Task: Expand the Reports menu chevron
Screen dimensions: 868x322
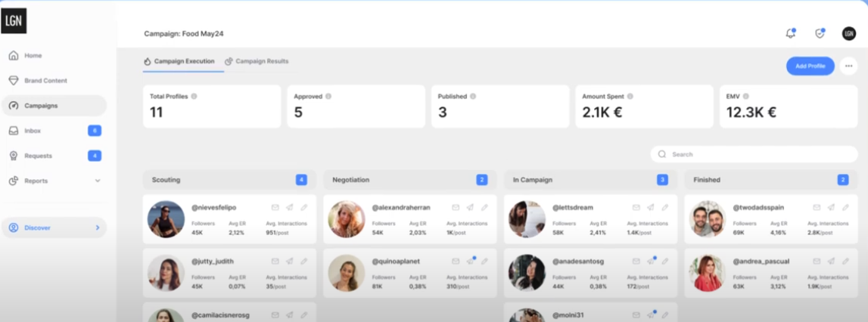Action: coord(98,181)
